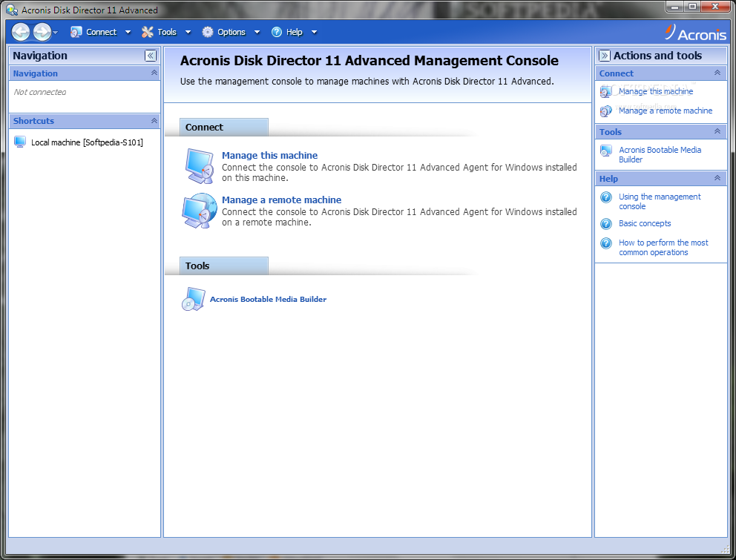Go forward with the Forward arrow button

click(x=42, y=32)
